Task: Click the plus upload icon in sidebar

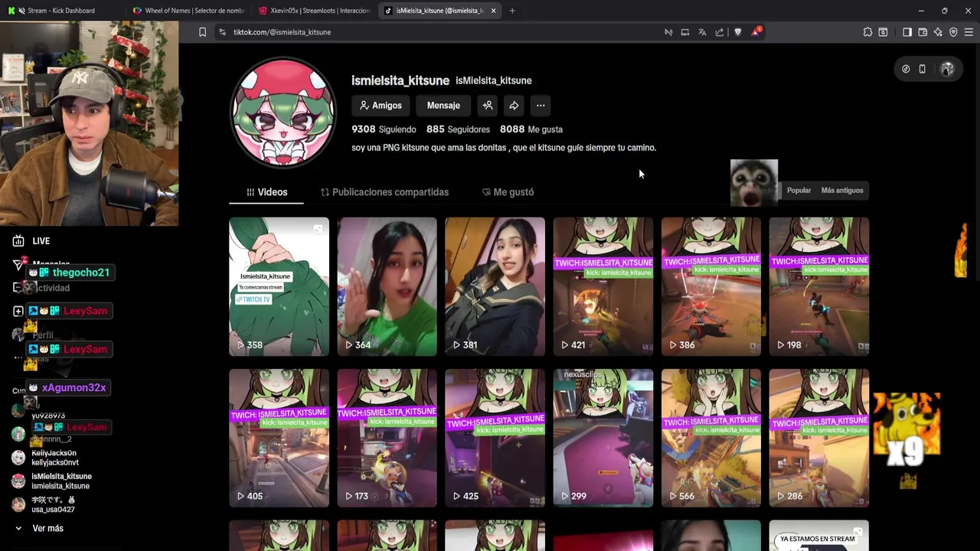Action: tap(18, 311)
